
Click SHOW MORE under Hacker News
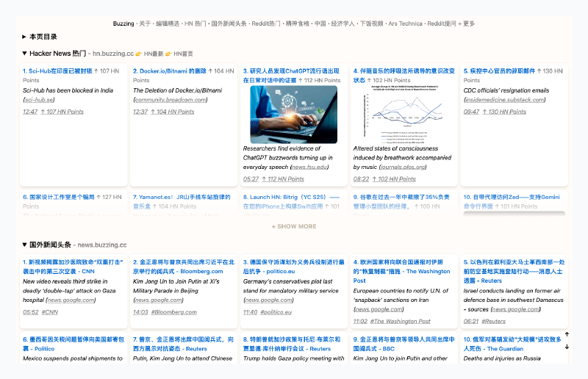tap(294, 226)
